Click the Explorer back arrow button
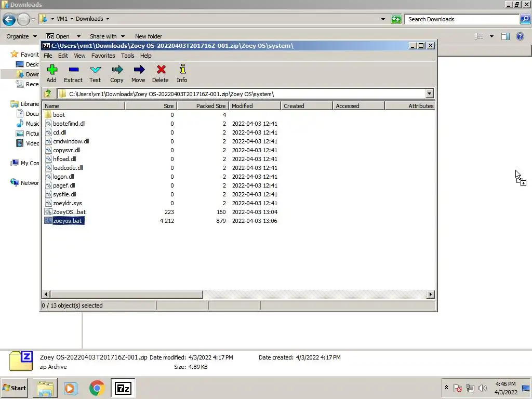 9,19
